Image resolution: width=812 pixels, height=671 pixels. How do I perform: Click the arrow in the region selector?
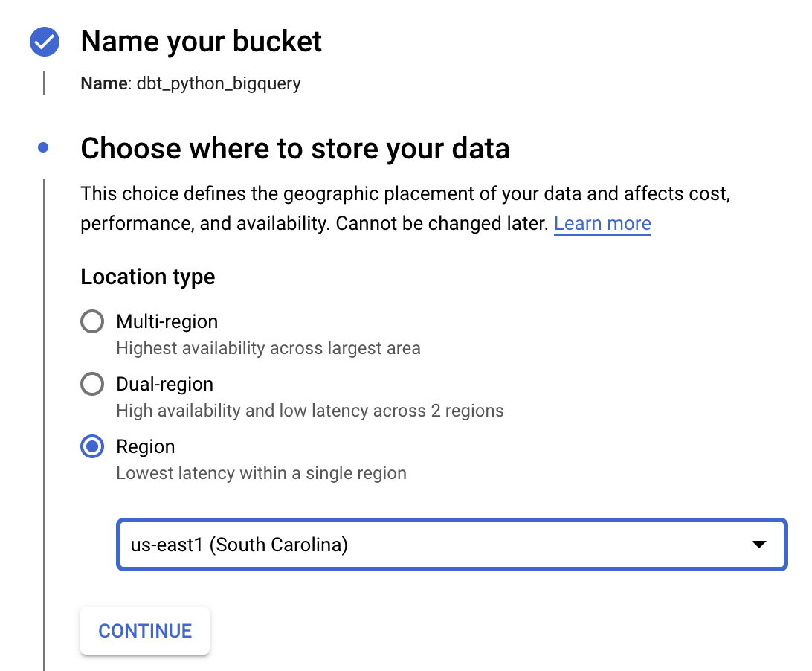(758, 545)
